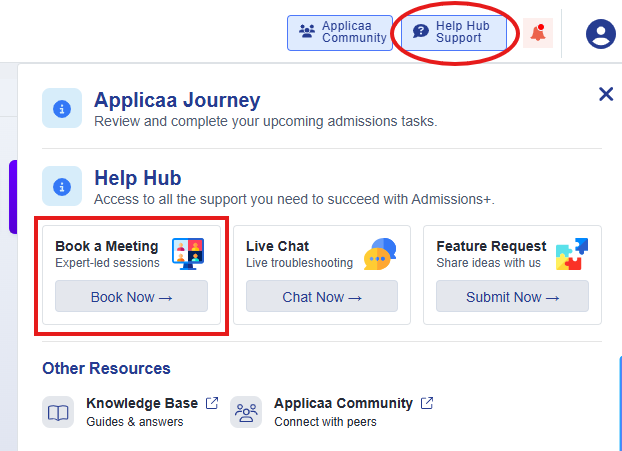This screenshot has width=622, height=451.
Task: Click the Chat Now button
Action: [x=322, y=296]
